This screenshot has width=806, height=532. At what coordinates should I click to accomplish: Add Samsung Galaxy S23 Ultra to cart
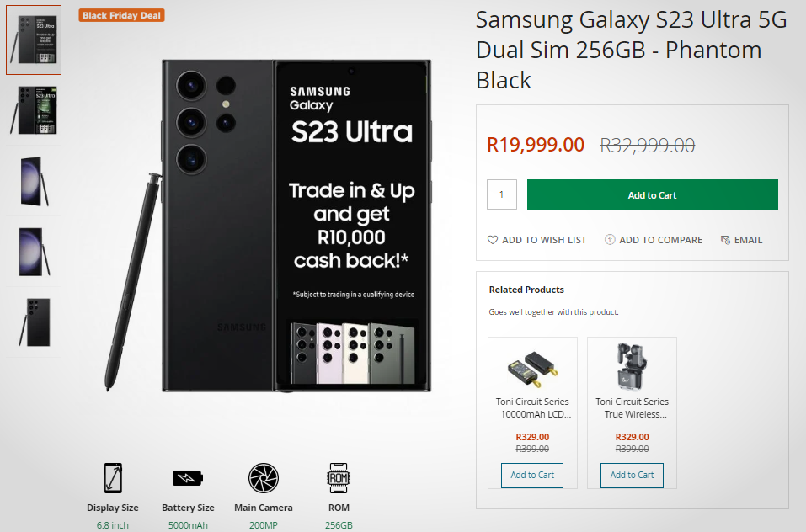[x=652, y=195]
